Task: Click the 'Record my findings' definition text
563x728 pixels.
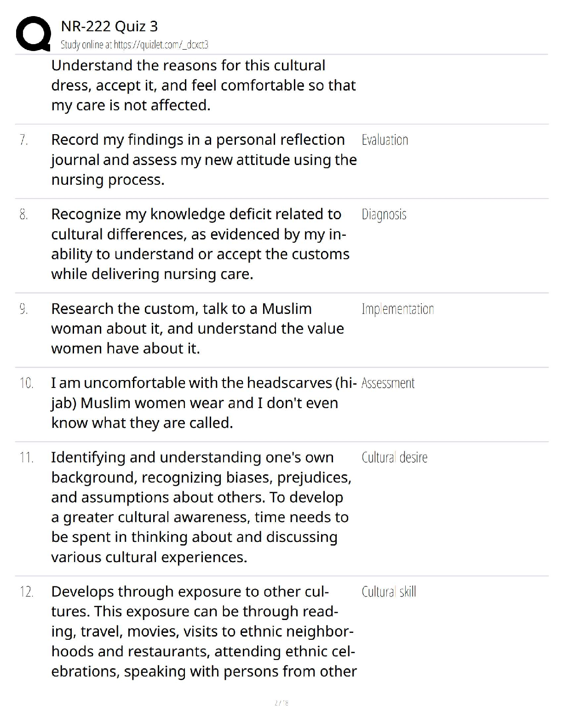Action: coord(204,159)
